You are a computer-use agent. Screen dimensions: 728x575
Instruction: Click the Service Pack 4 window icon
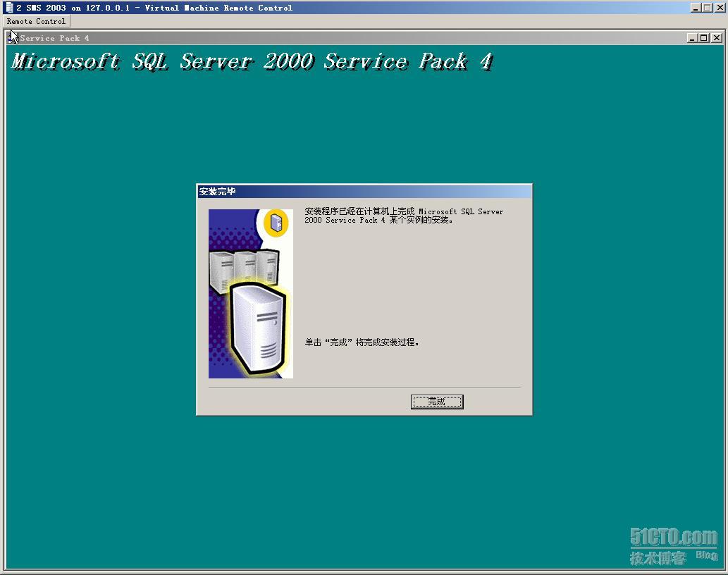13,38
